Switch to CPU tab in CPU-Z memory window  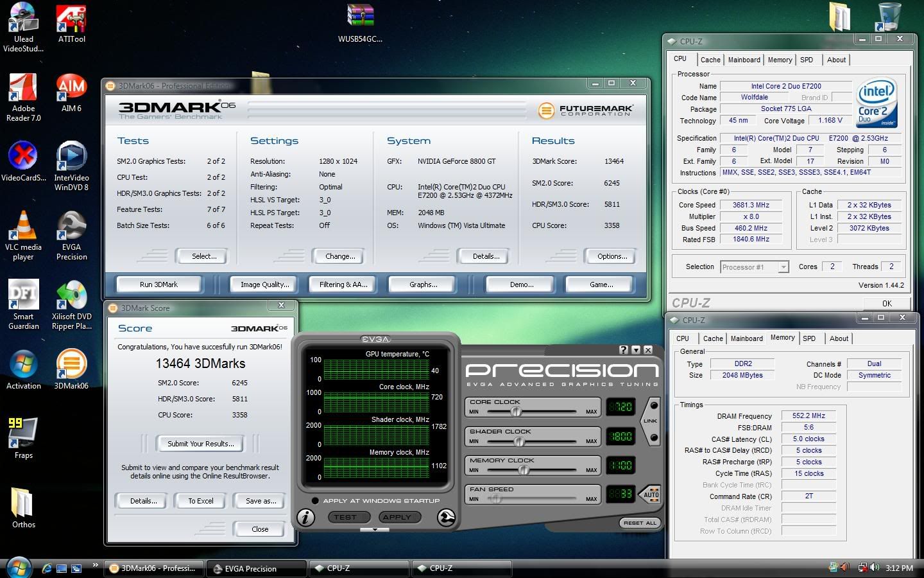pyautogui.click(x=683, y=338)
